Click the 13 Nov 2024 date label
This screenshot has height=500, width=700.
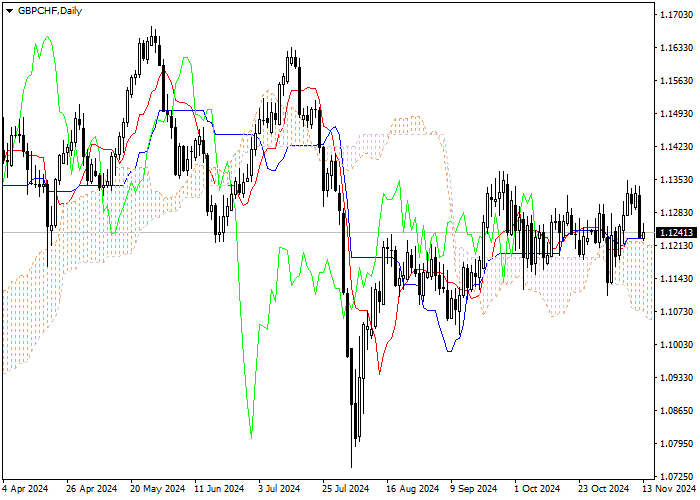pyautogui.click(x=669, y=489)
